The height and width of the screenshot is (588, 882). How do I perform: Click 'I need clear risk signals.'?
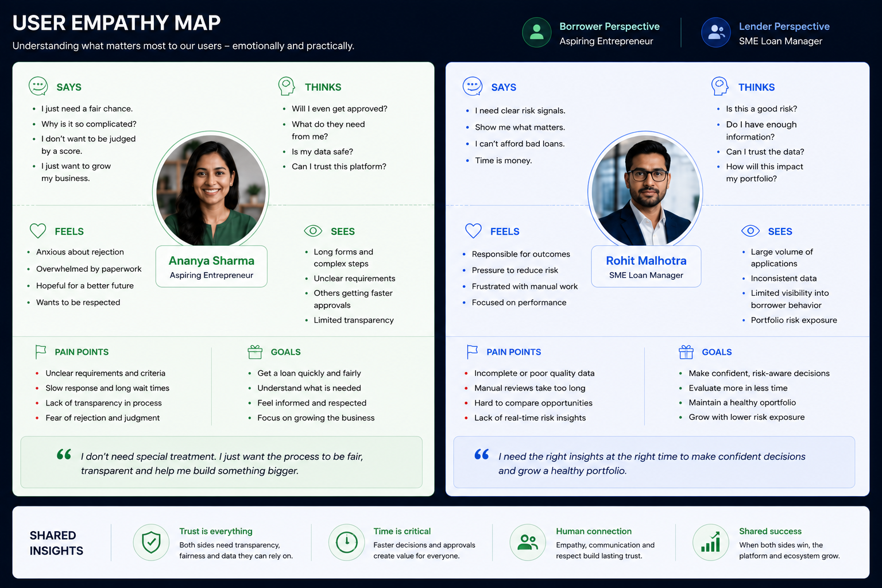click(x=520, y=111)
